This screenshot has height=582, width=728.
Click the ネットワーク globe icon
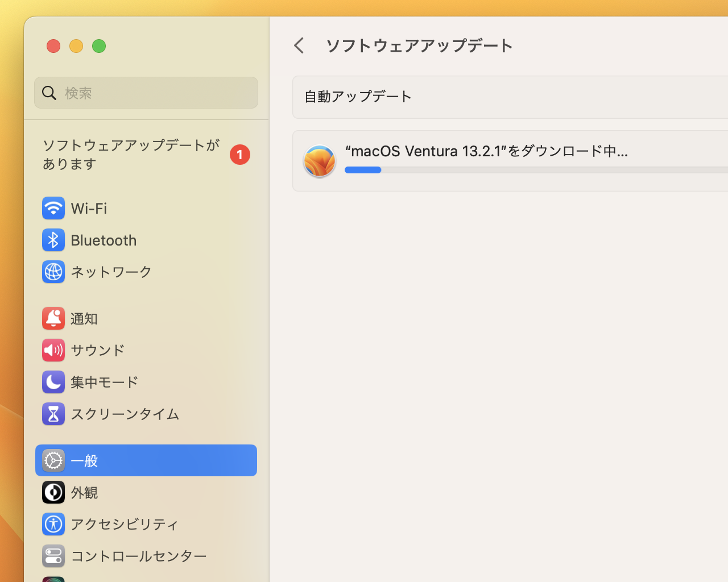click(53, 272)
